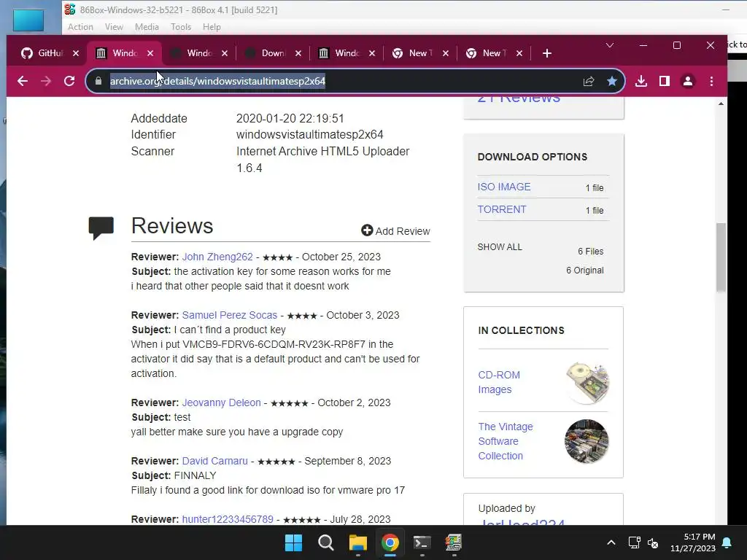Click the network status tray icon

tap(634, 542)
